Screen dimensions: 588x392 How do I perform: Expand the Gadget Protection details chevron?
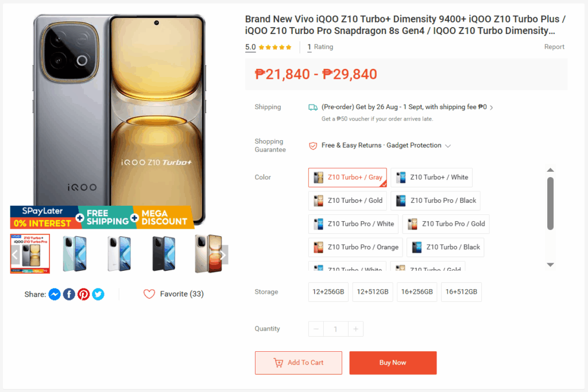click(447, 145)
